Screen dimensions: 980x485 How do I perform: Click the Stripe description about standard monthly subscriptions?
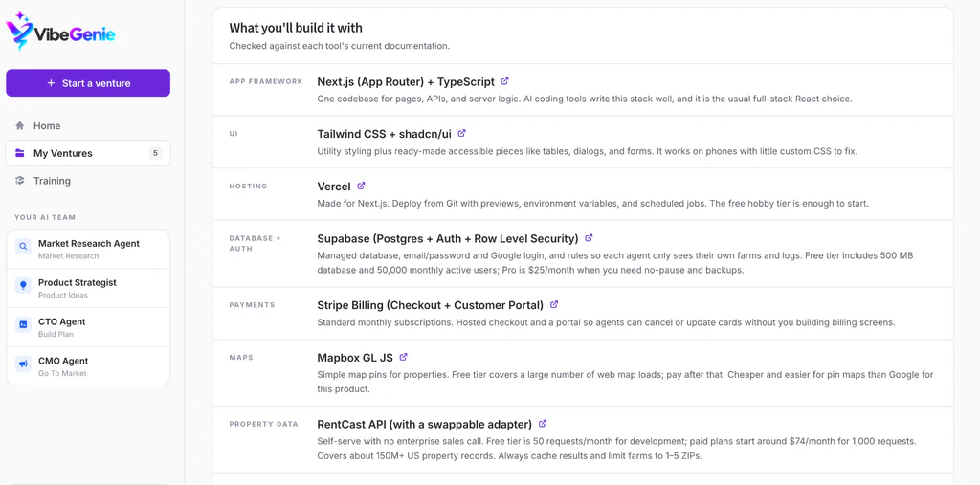pos(607,323)
